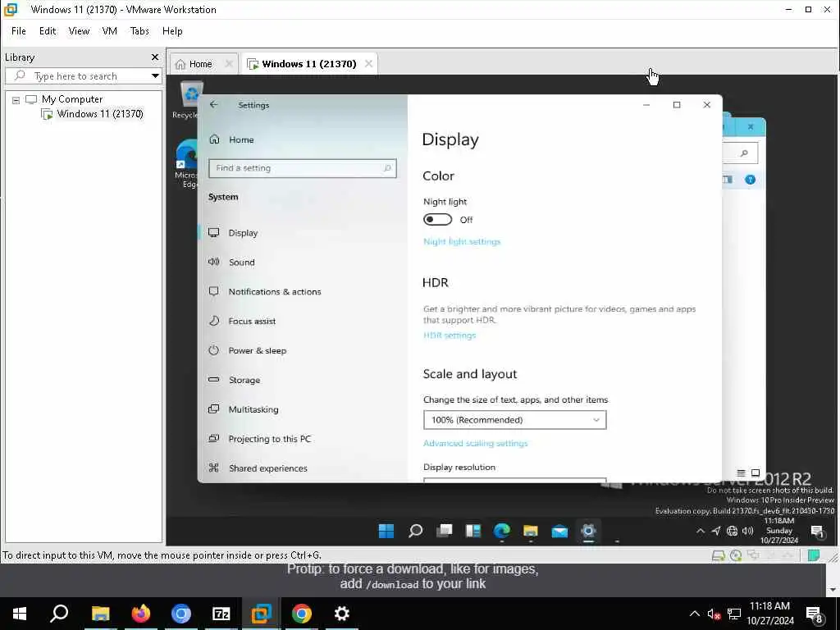This screenshot has height=630, width=840.
Task: Click host volume muted tray icon
Action: click(x=714, y=614)
